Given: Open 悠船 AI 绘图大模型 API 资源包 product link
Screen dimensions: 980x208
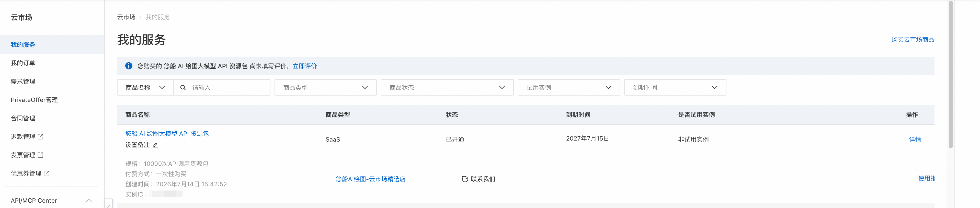Looking at the screenshot, I should pyautogui.click(x=167, y=133).
